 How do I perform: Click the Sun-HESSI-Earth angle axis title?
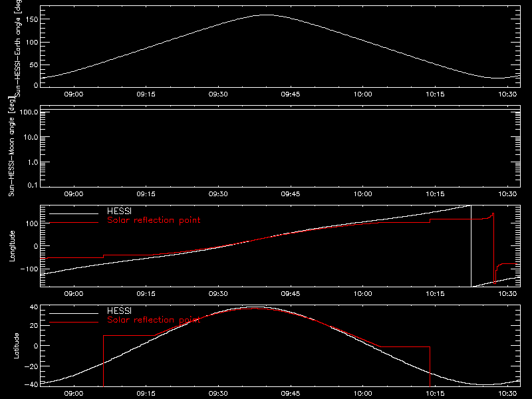tap(18, 49)
